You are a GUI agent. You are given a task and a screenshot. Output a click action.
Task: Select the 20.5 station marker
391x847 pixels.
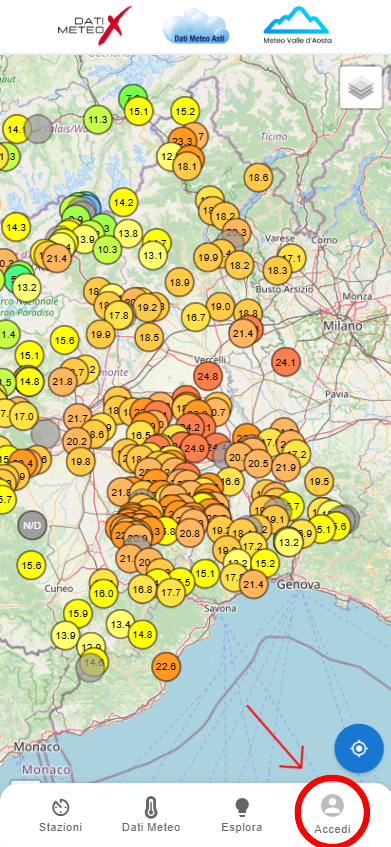(x=258, y=463)
